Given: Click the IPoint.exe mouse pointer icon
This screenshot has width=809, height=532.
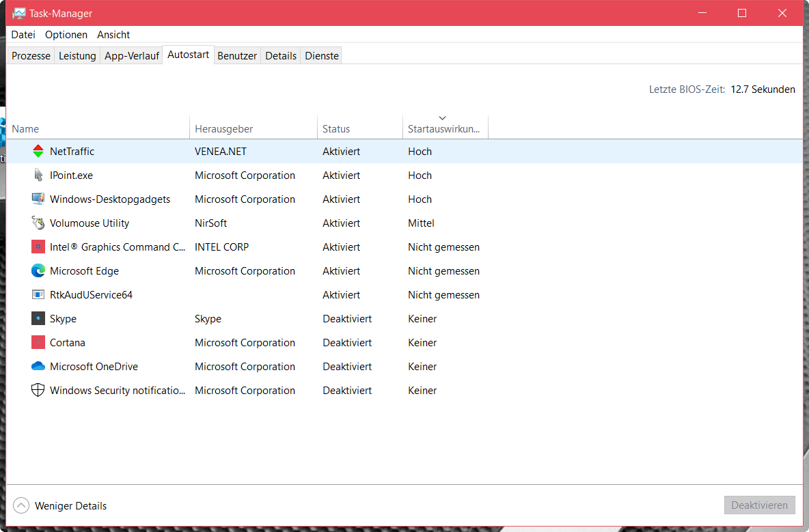Looking at the screenshot, I should point(38,176).
